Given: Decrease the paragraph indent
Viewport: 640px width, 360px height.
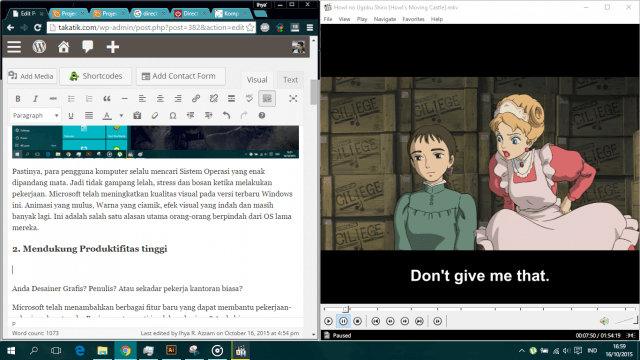Looking at the screenshot, I should point(191,116).
